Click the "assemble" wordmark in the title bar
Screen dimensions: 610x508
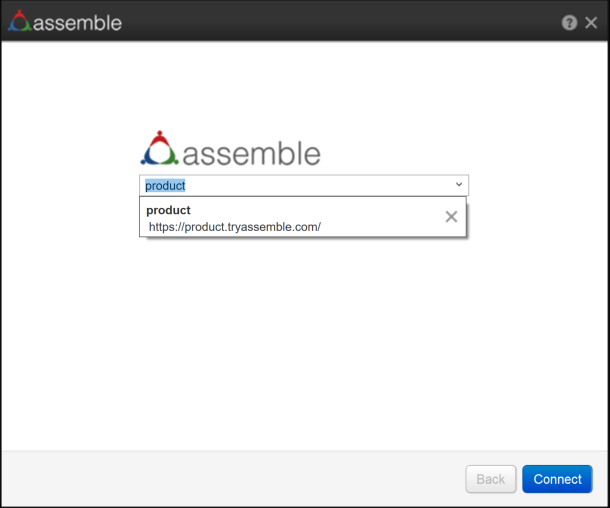pos(77,22)
